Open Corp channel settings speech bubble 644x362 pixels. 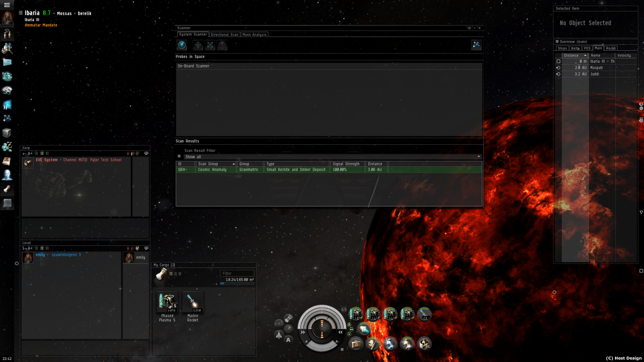[147, 153]
